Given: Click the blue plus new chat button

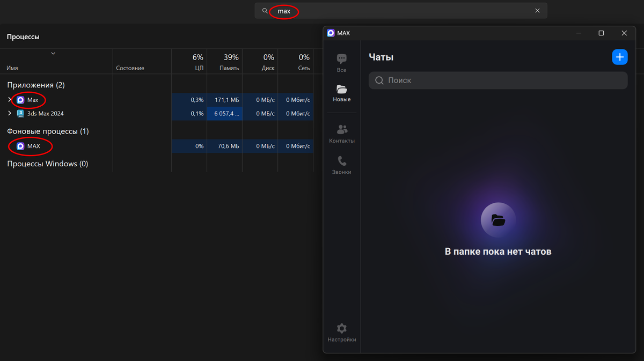Looking at the screenshot, I should [620, 57].
